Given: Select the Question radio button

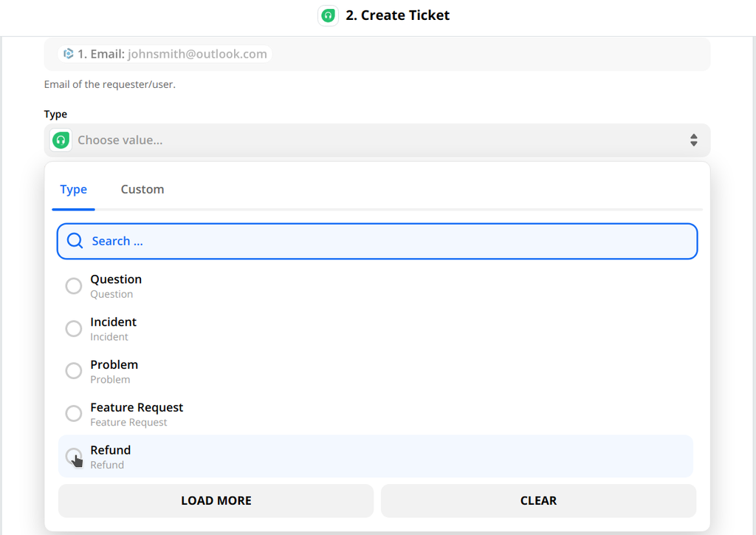Looking at the screenshot, I should pos(73,285).
